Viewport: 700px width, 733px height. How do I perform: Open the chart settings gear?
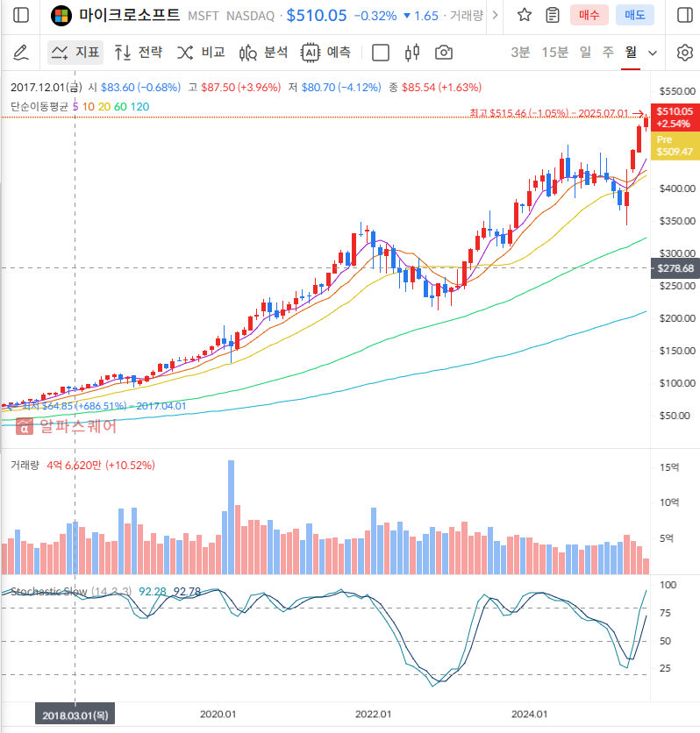click(685, 53)
